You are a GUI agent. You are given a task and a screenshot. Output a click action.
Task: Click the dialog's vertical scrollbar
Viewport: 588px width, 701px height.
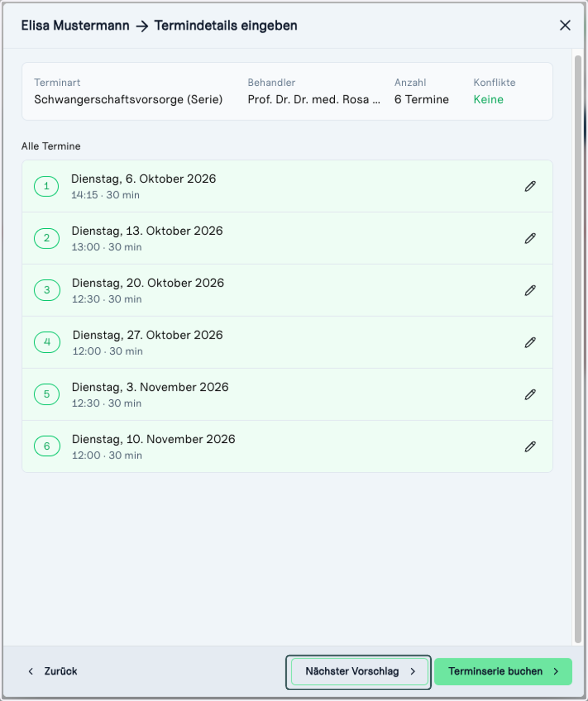coord(578,349)
